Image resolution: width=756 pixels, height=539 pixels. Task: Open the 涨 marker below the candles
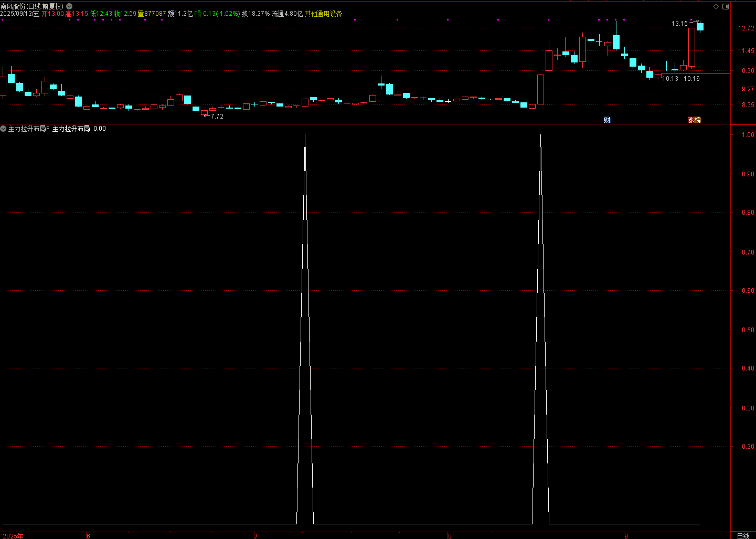pos(691,120)
